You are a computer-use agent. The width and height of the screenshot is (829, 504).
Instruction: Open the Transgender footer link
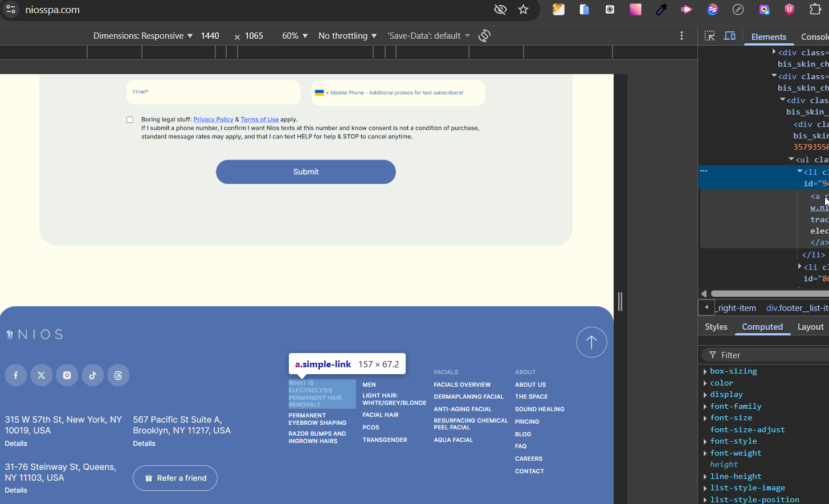(x=385, y=440)
